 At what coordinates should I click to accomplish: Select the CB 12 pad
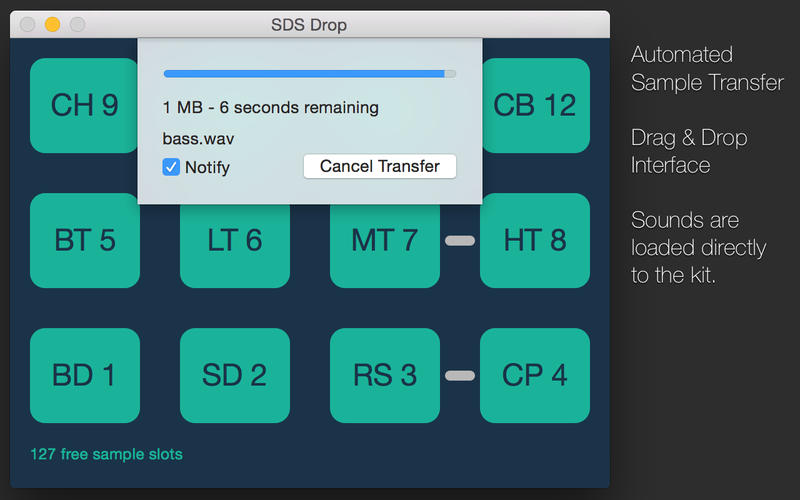pyautogui.click(x=535, y=105)
